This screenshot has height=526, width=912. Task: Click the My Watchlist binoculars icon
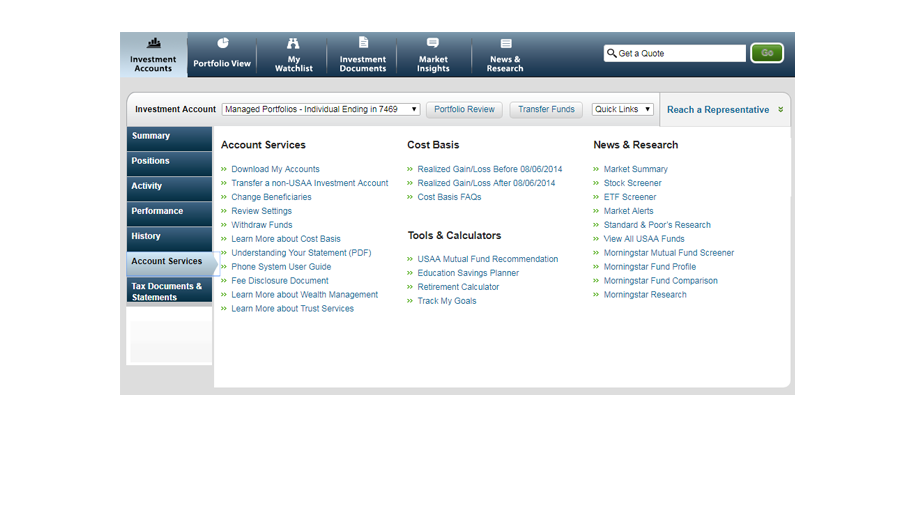(293, 43)
